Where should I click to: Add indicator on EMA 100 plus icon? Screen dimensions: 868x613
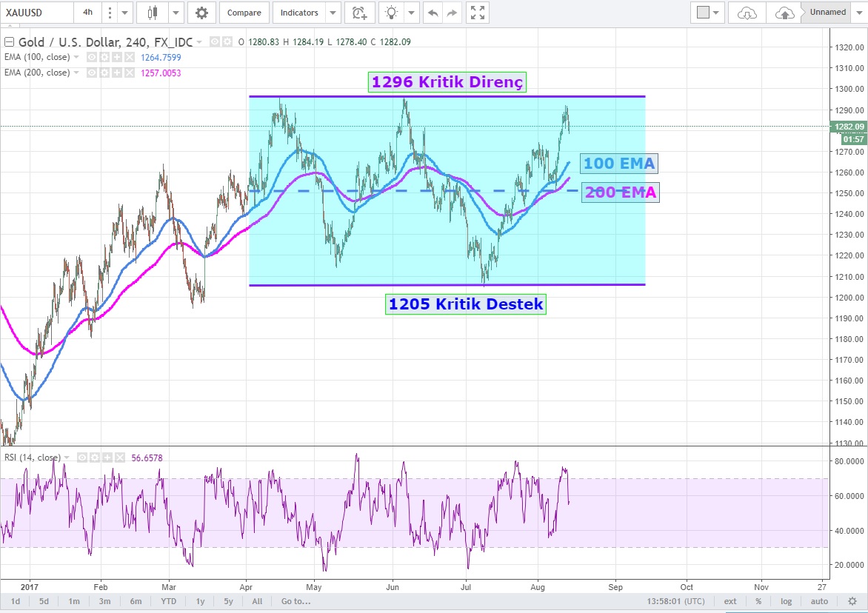click(117, 57)
